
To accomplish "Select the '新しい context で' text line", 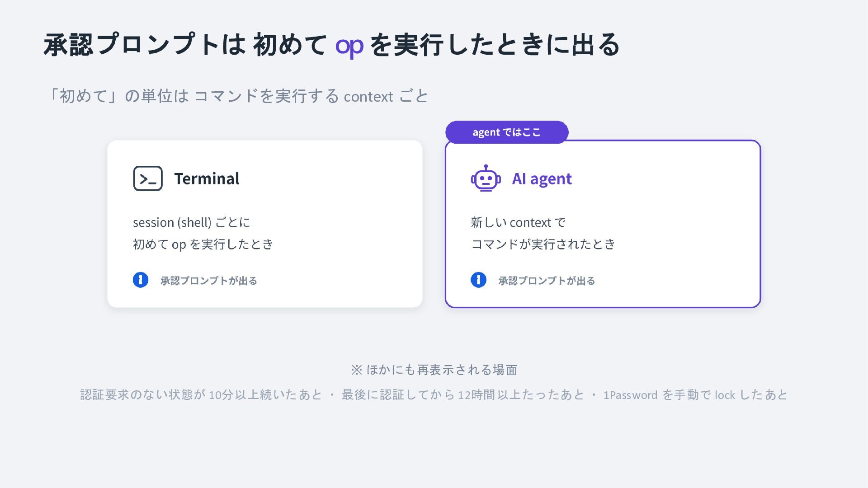I will [x=518, y=222].
